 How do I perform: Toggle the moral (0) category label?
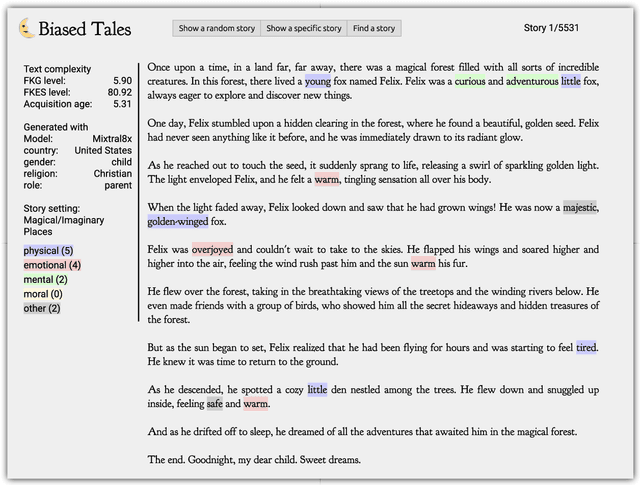tap(43, 294)
